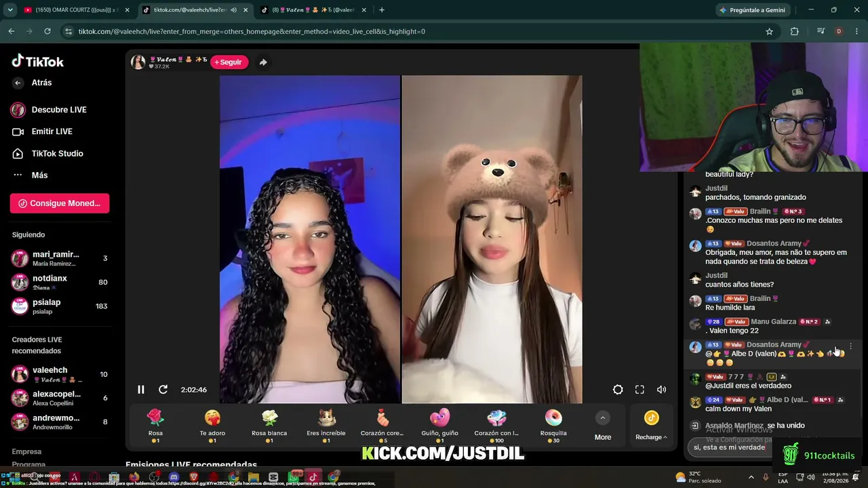
Task: Expand More gifts
Action: (603, 426)
